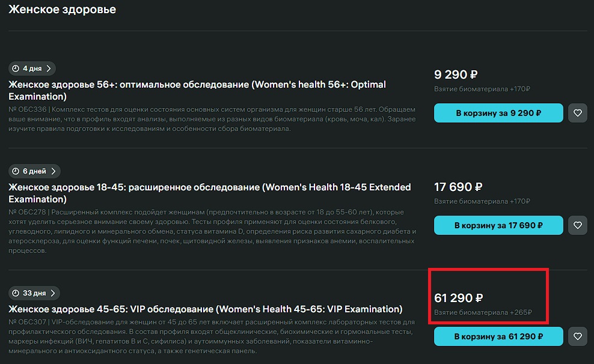
Task: Add to cart for 17 690 ₽
Action: [498, 225]
